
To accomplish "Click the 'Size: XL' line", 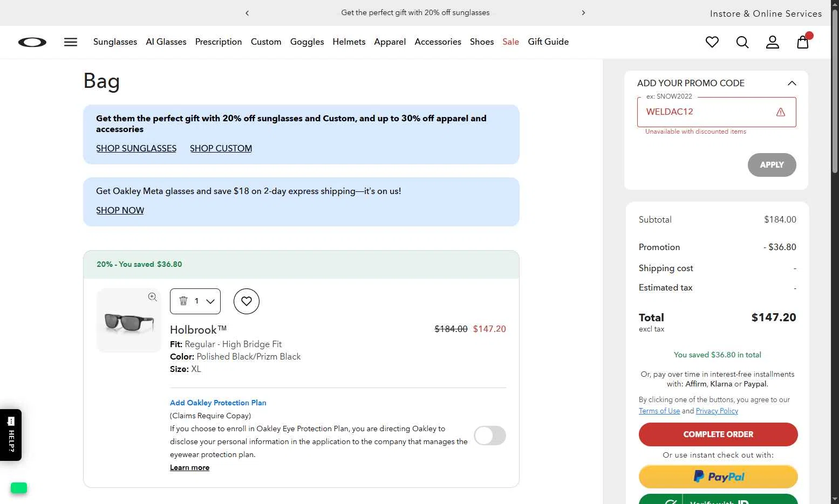I will point(186,369).
